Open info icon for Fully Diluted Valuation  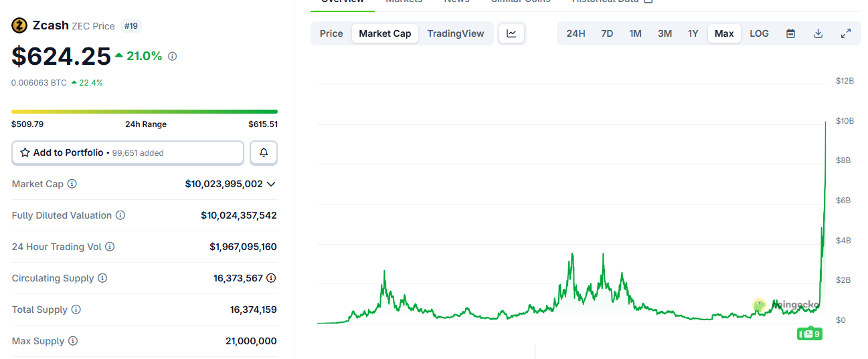tap(120, 215)
